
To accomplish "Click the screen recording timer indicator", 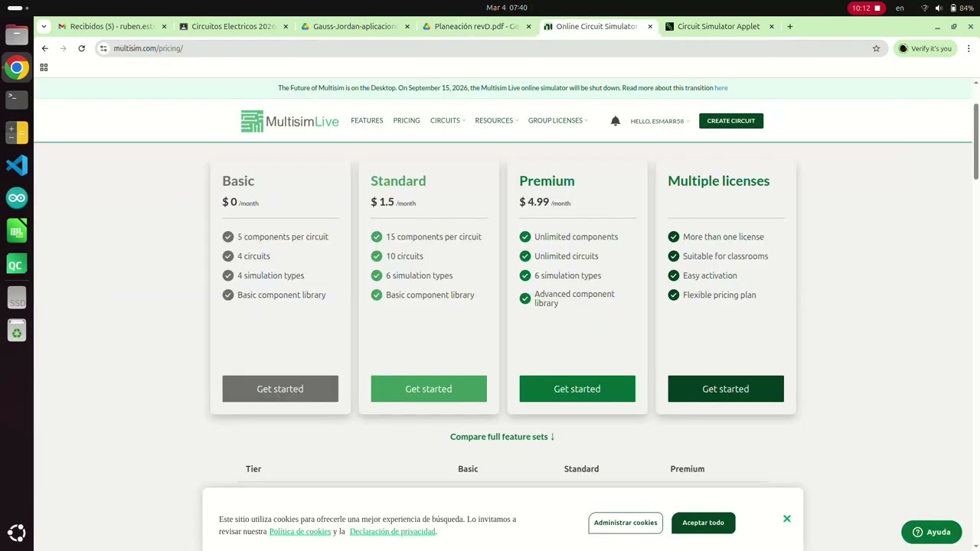I will click(866, 8).
